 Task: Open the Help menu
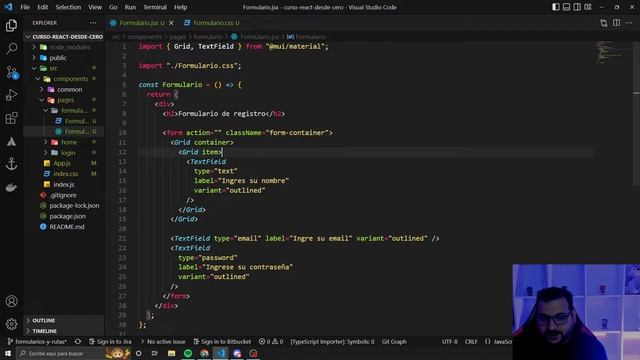(x=180, y=7)
